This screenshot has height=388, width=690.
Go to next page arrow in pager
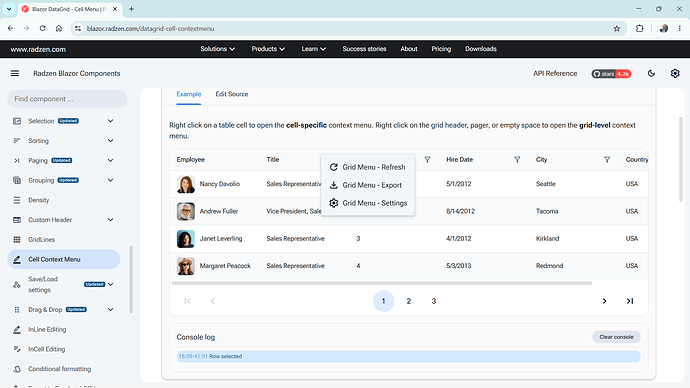point(604,301)
